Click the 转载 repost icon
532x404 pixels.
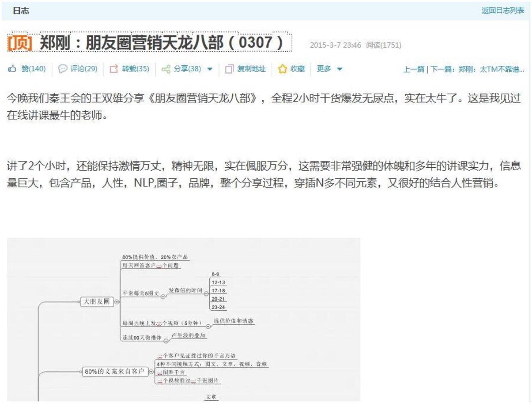pyautogui.click(x=114, y=69)
